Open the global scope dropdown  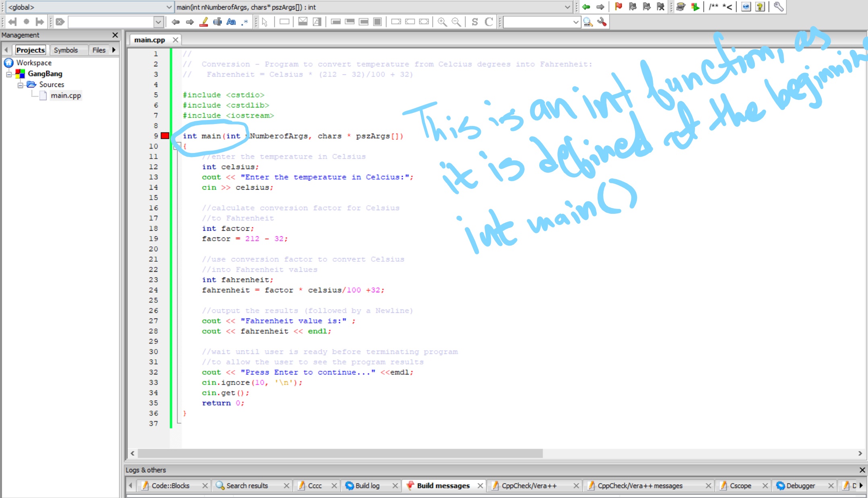click(89, 7)
